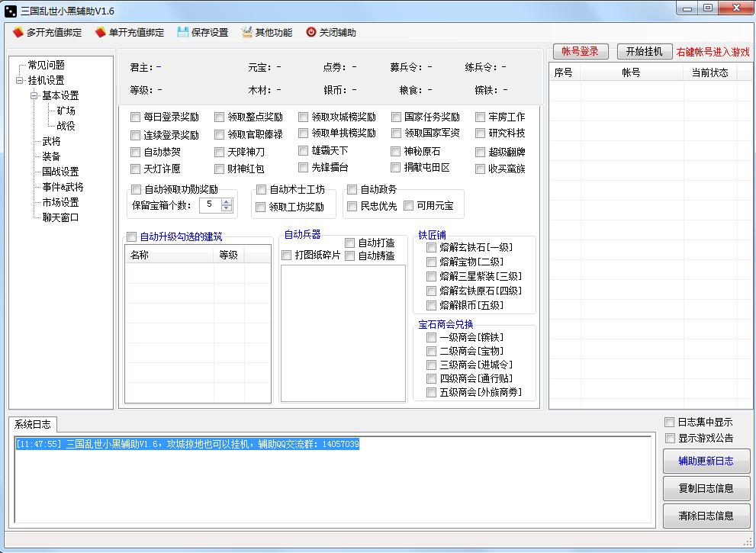
Task: Enable 每日登录奖励 checkbox
Action: coord(136,117)
